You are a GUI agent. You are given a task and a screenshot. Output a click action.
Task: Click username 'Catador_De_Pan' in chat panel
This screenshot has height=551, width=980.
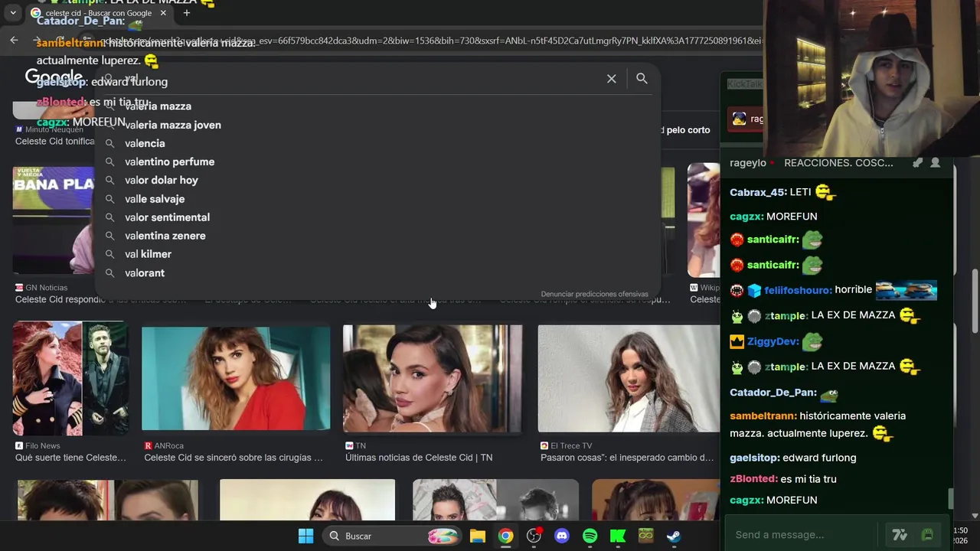(773, 393)
